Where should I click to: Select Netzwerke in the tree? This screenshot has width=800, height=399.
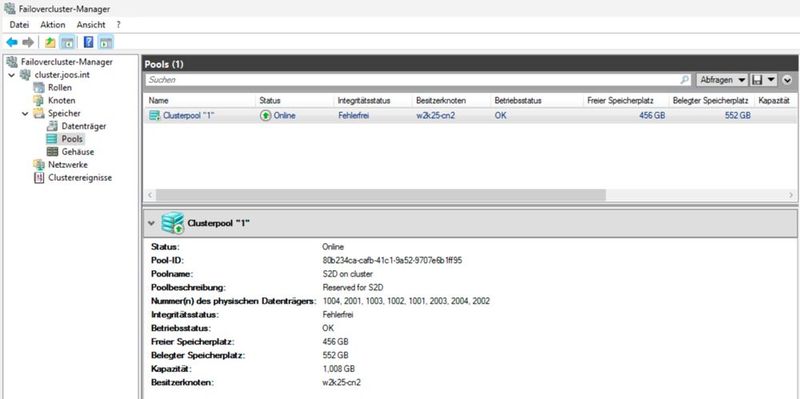[x=68, y=165]
